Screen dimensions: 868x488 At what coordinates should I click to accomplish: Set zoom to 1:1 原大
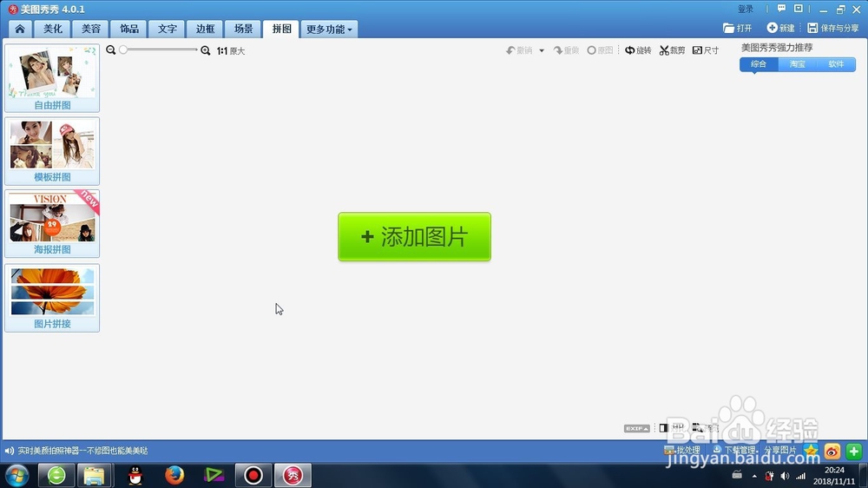[x=231, y=51]
